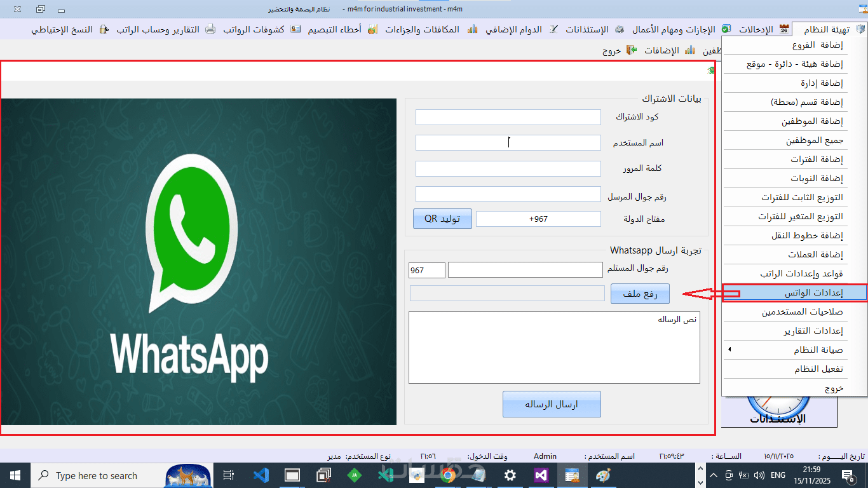The image size is (868, 488).
Task: Click the 967 country code box
Action: coord(427,270)
